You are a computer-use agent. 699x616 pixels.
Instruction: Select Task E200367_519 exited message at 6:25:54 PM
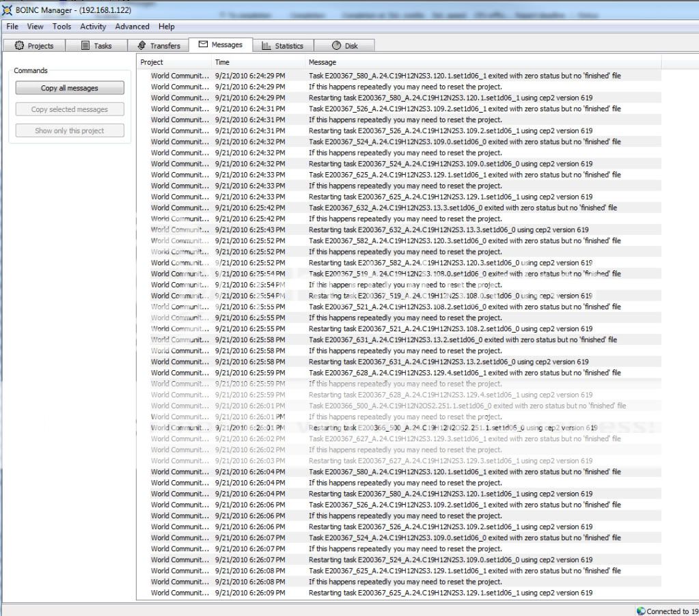coord(399,273)
